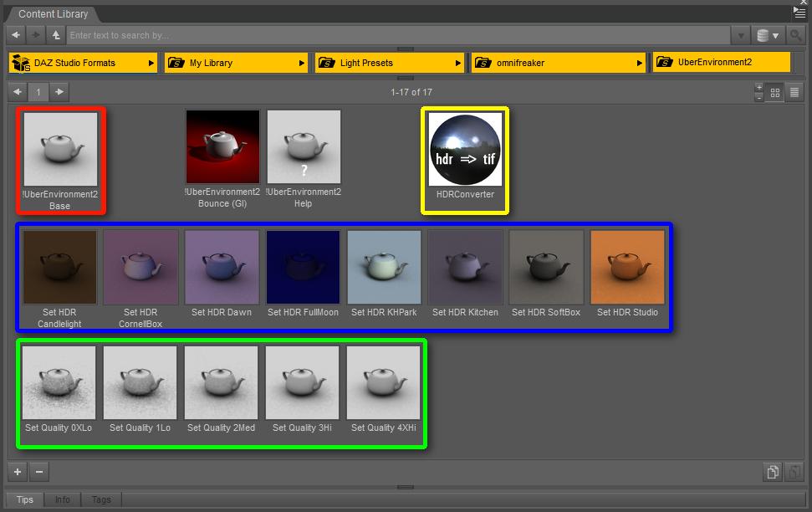The height and width of the screenshot is (512, 812).
Task: Go to next results page
Action: [59, 92]
